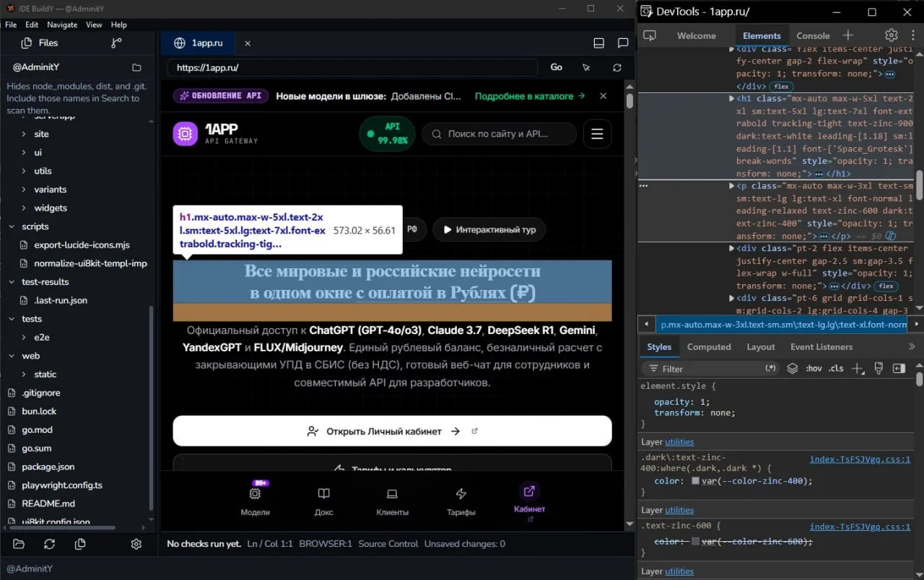This screenshot has width=924, height=580.
Task: Toggle the computed styles sidebar icon
Action: pyautogui.click(x=899, y=369)
